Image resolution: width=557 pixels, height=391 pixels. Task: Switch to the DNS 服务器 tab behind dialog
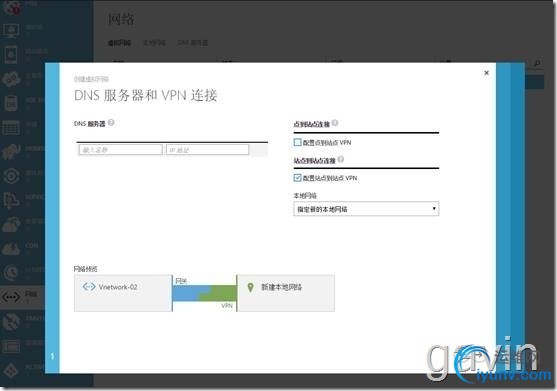coord(193,43)
